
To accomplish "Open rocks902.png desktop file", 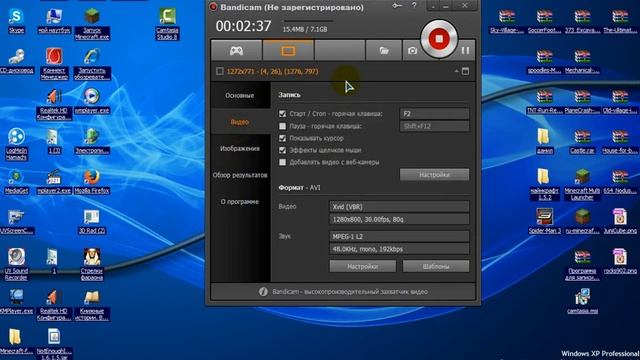I will 620,262.
